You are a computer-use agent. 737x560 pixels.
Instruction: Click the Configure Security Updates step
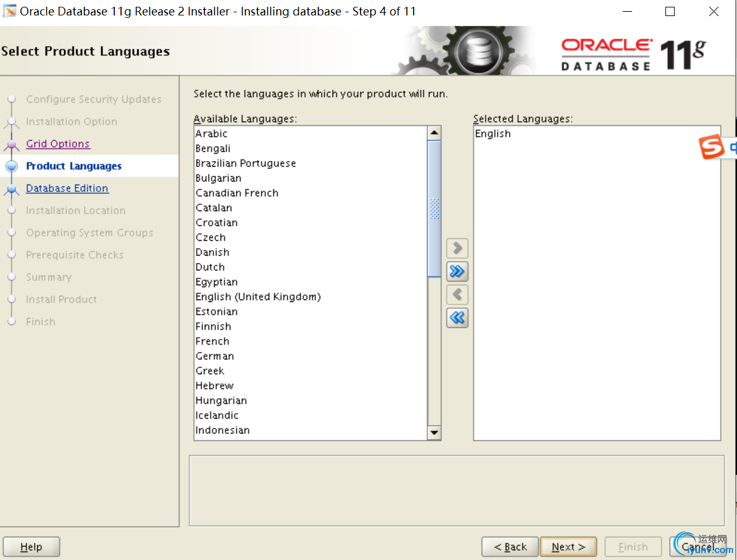(94, 99)
